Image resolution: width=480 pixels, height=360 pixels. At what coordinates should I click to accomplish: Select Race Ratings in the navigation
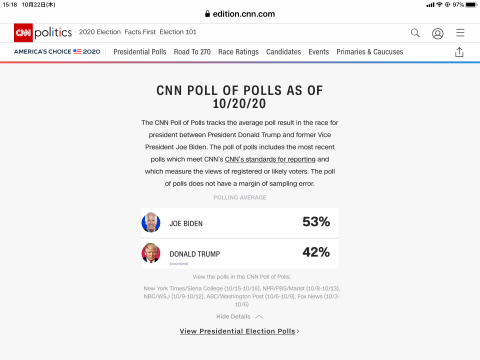click(x=238, y=52)
